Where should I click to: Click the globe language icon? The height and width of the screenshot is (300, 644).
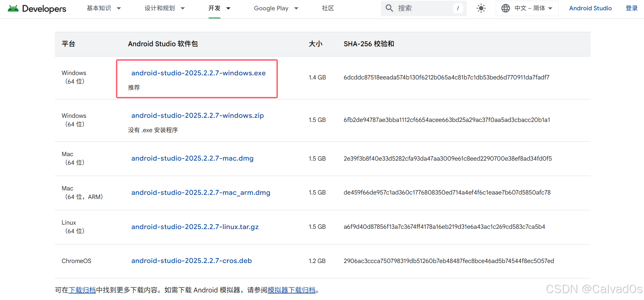click(506, 8)
